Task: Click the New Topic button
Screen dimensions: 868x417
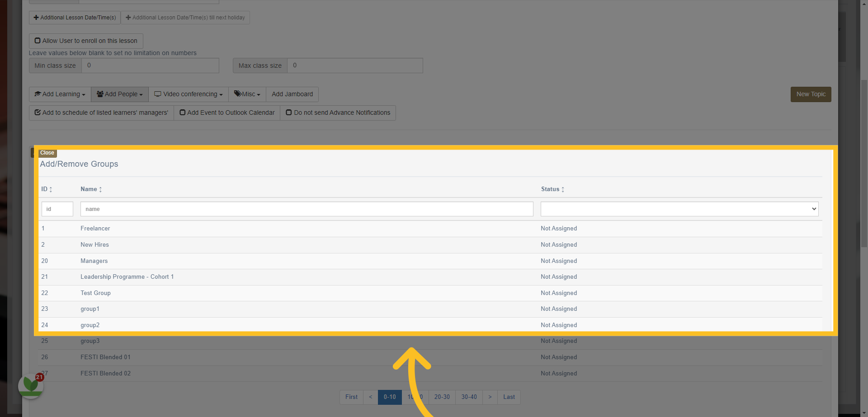Action: (811, 94)
